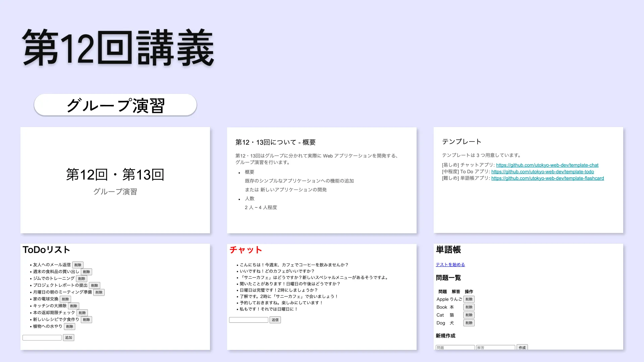
Task: Remove 植物への水やり from the list
Action: pos(69,326)
